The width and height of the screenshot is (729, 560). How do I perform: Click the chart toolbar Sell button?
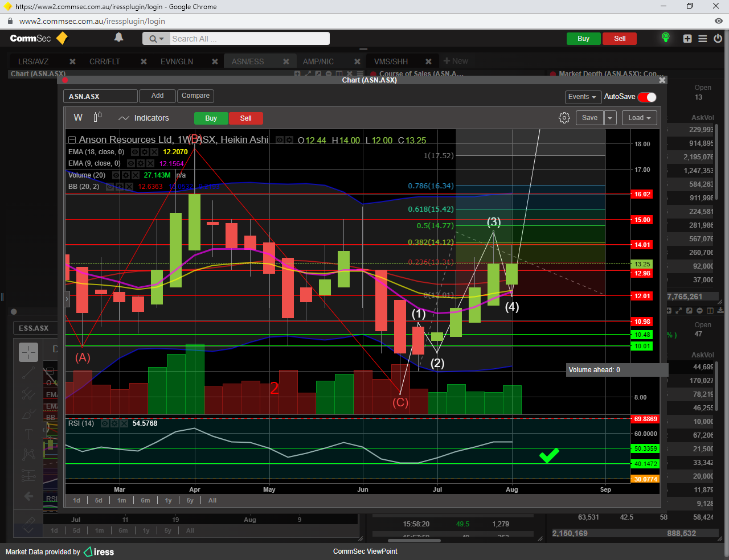coord(246,118)
